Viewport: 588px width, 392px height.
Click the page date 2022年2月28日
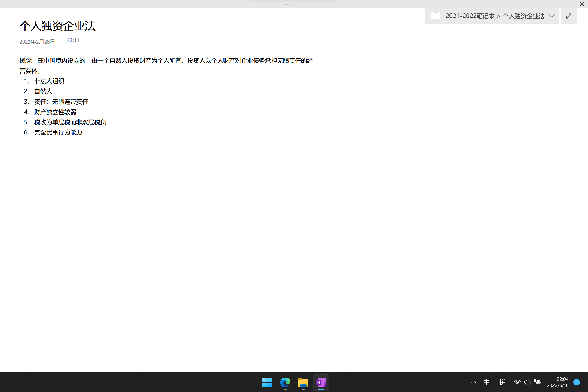(37, 42)
